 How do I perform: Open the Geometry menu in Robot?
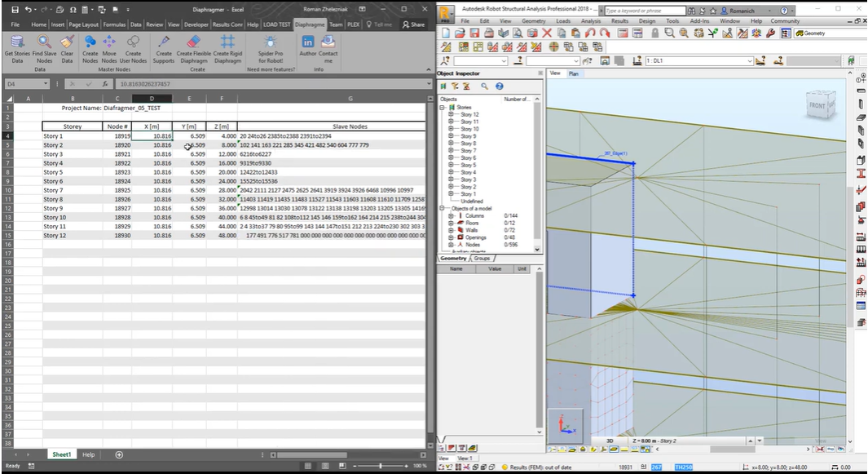(534, 21)
